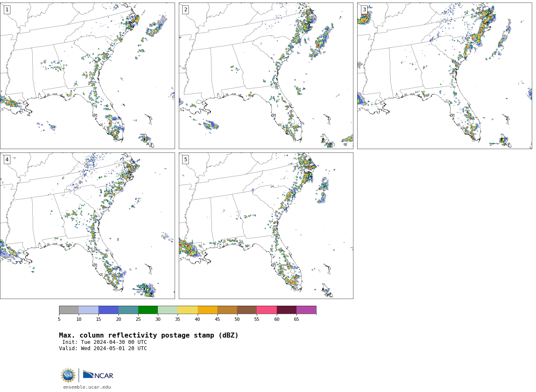Click the panel number 4 label
The image size is (536, 392).
(7, 160)
